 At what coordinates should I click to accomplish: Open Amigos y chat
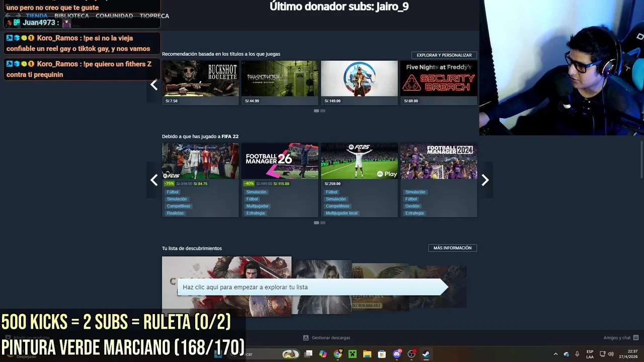coord(617,338)
